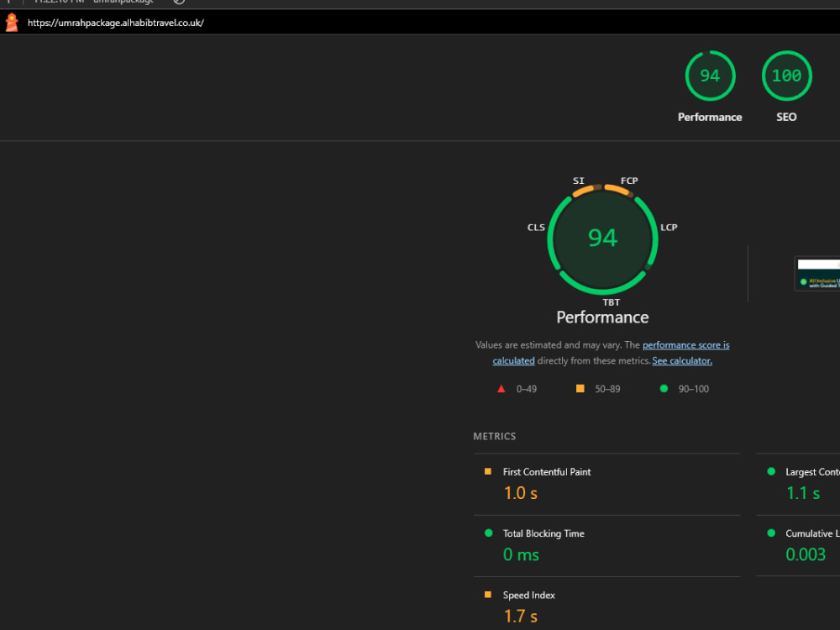Click orange square icon beside First Contentful Paint

tap(487, 471)
